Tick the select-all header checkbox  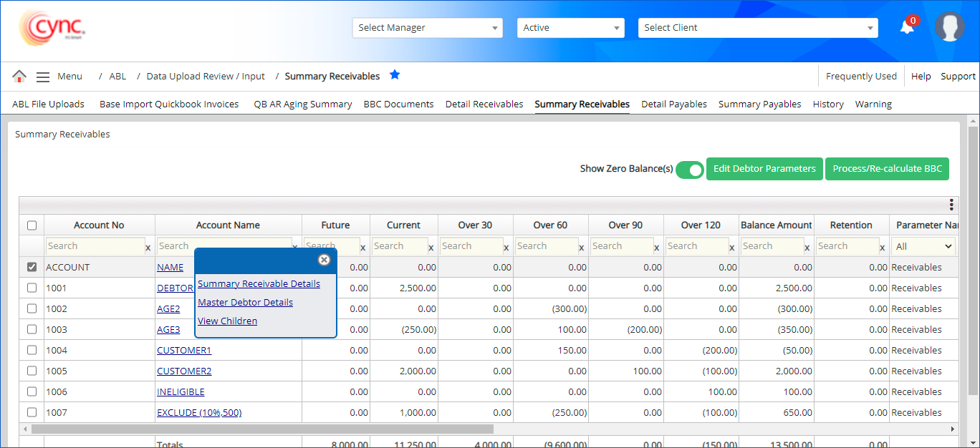(32, 225)
